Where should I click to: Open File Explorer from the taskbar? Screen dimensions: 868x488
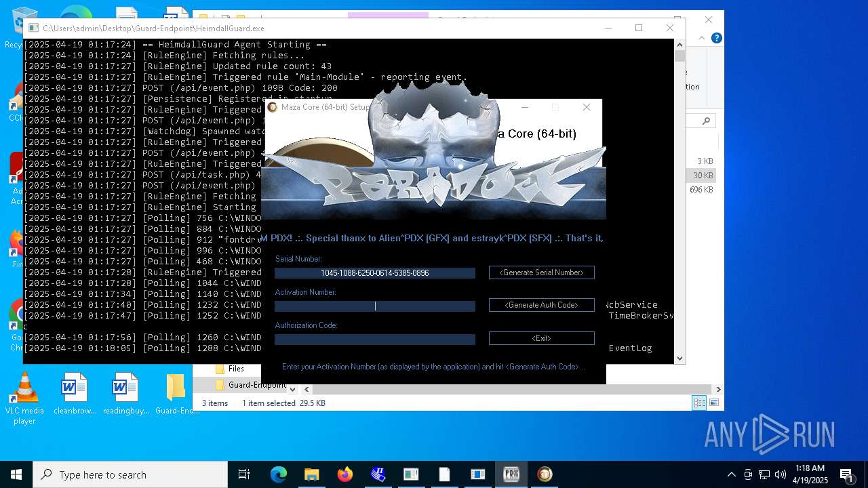[311, 474]
